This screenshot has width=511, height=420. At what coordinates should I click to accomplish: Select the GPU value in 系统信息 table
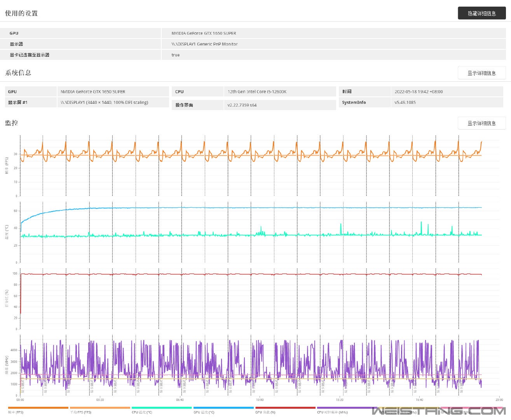point(93,92)
